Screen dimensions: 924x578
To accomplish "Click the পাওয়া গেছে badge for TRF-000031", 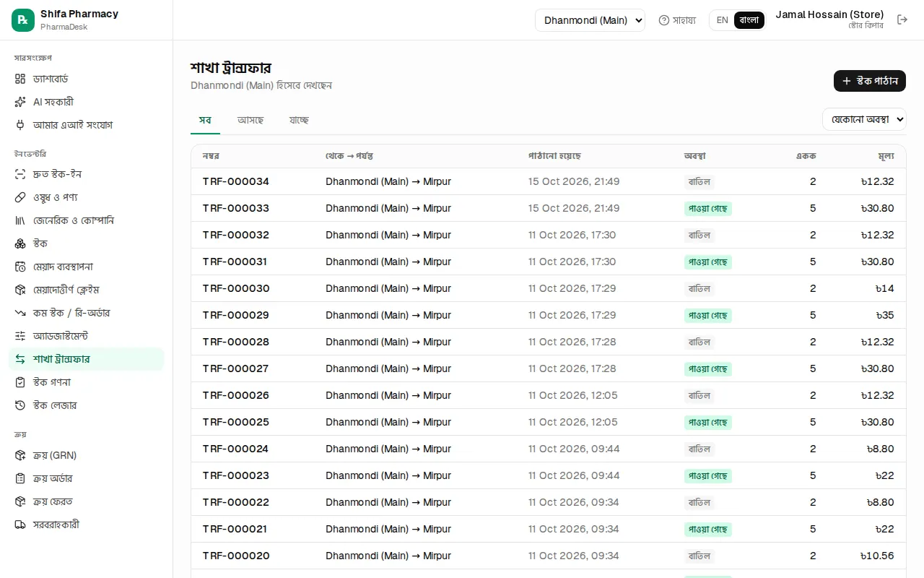I will point(708,262).
